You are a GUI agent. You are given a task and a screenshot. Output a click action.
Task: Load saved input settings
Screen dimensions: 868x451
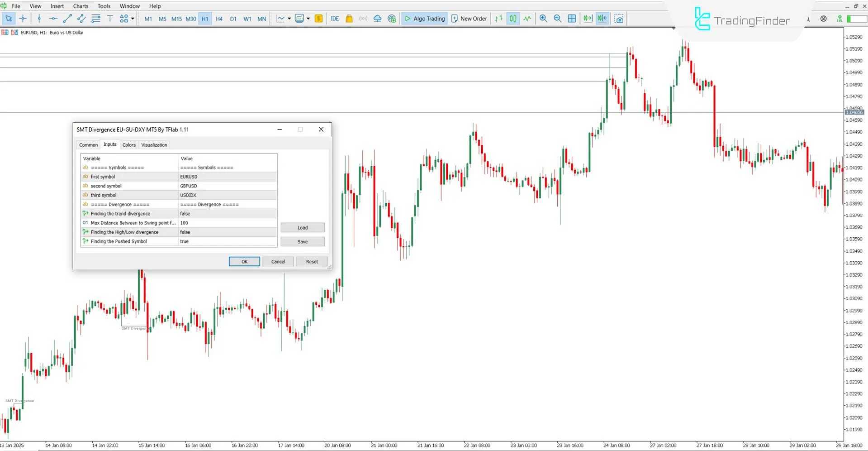303,228
